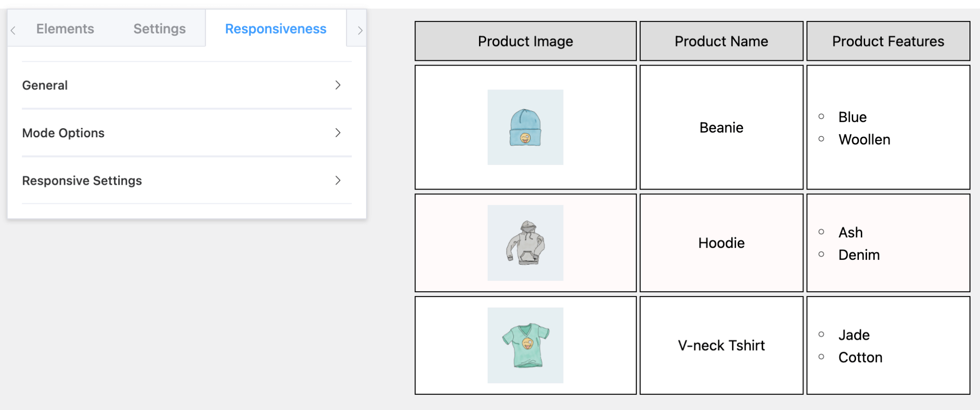This screenshot has height=410, width=980.
Task: Open the Settings tab
Action: 158,28
